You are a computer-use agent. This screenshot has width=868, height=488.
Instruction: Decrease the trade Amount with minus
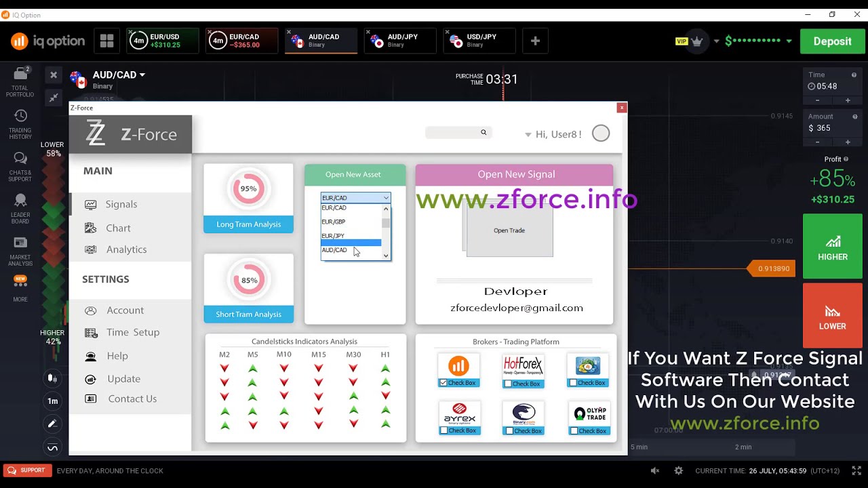(x=817, y=142)
